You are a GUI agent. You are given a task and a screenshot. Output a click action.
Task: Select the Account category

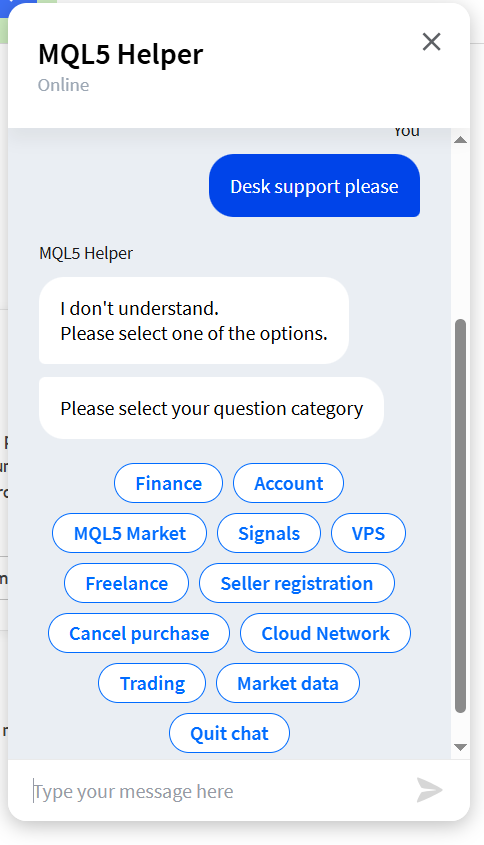point(288,483)
